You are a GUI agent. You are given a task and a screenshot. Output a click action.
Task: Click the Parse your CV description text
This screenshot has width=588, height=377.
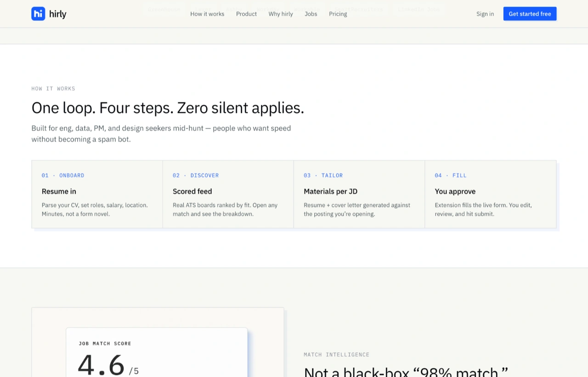click(95, 209)
